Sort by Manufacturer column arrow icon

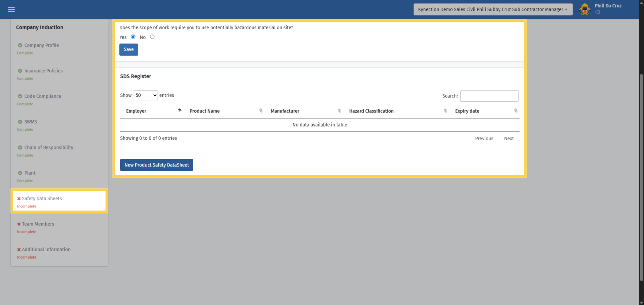click(339, 111)
